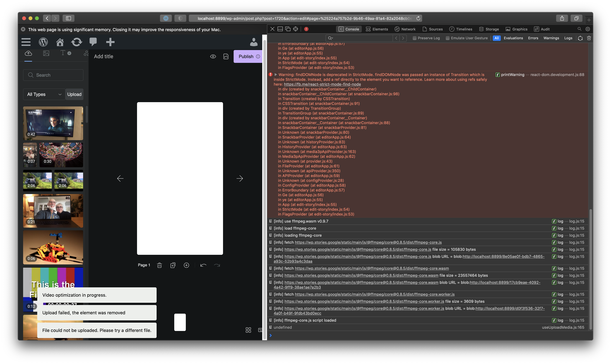
Task: Click the Upload button
Action: pos(74,94)
